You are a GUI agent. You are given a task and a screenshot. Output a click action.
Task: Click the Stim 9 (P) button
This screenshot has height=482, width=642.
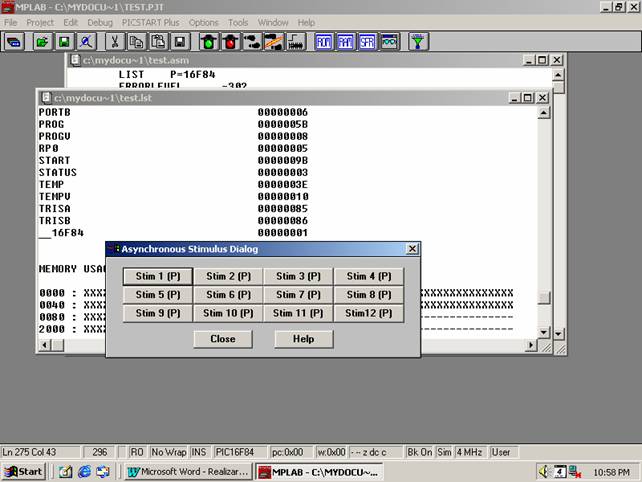pyautogui.click(x=158, y=313)
